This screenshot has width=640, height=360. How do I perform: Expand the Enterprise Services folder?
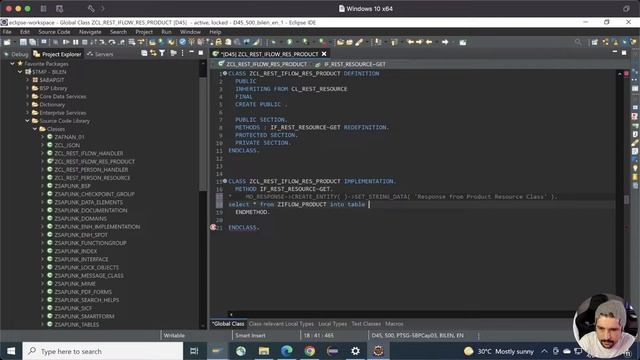point(27,113)
